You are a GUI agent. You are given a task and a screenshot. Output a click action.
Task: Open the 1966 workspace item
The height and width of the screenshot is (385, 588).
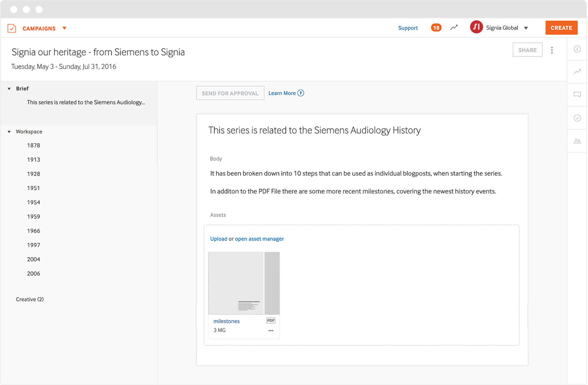pos(33,231)
